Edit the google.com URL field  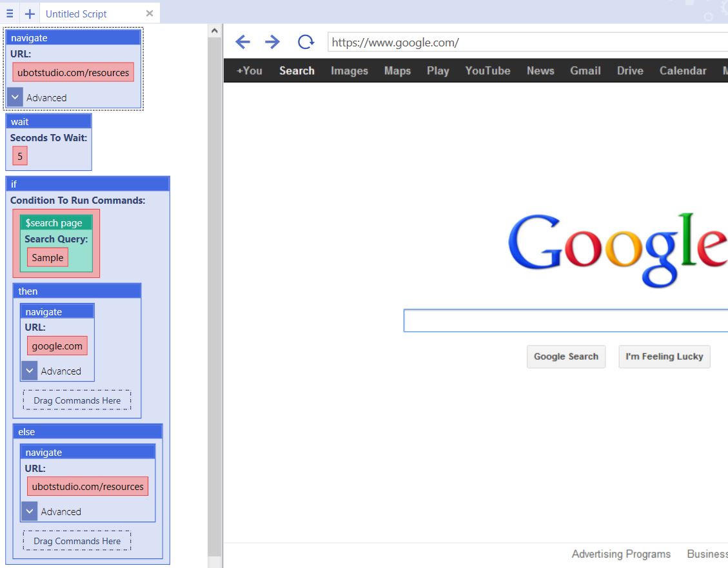(57, 346)
